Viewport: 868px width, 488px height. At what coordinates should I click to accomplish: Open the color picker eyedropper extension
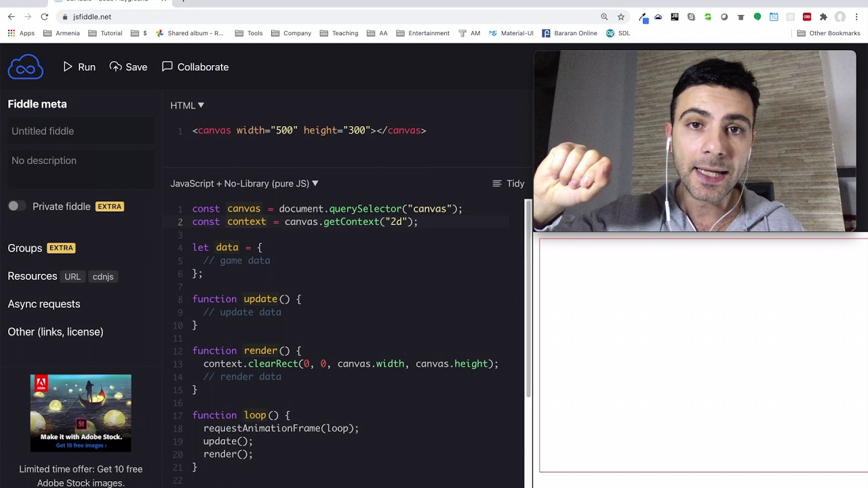pos(643,17)
